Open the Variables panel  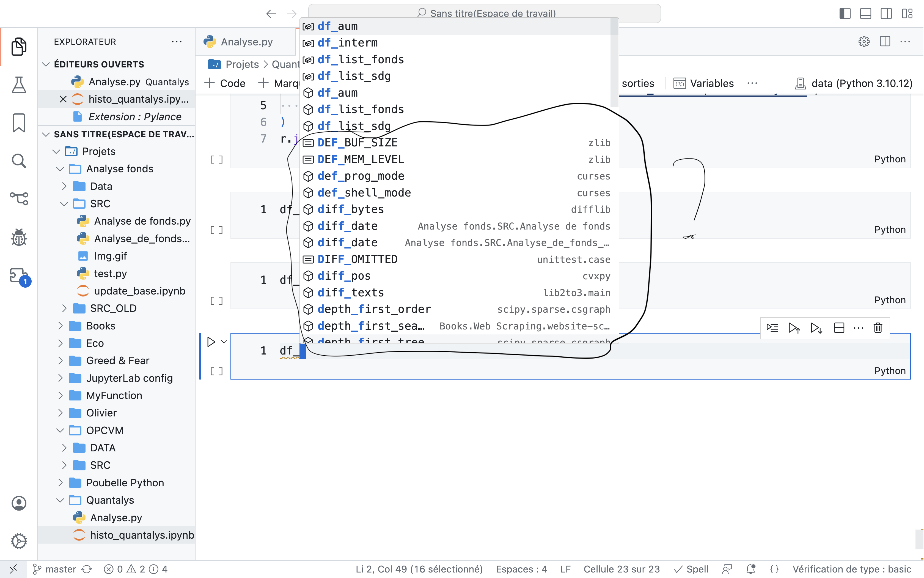pos(704,83)
